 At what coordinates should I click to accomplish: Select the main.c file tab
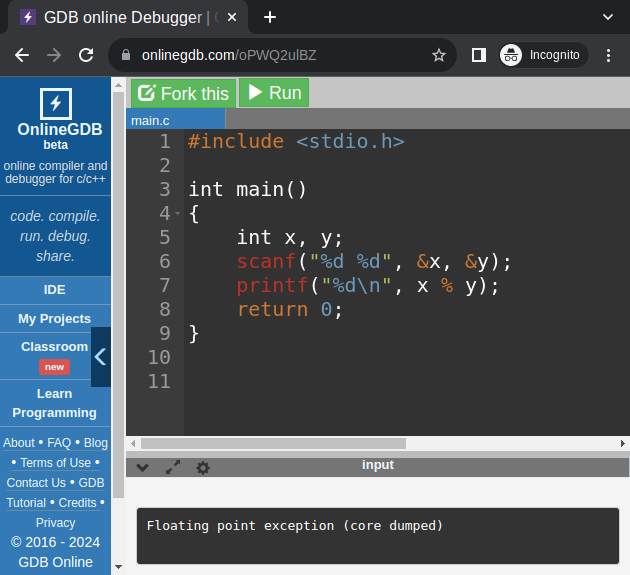pyautogui.click(x=151, y=120)
